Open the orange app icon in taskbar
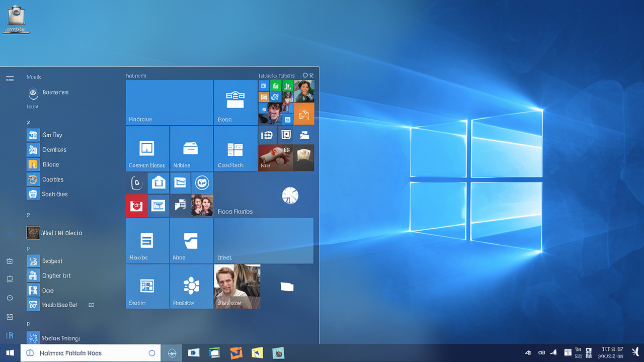644x362 pixels. (236, 353)
